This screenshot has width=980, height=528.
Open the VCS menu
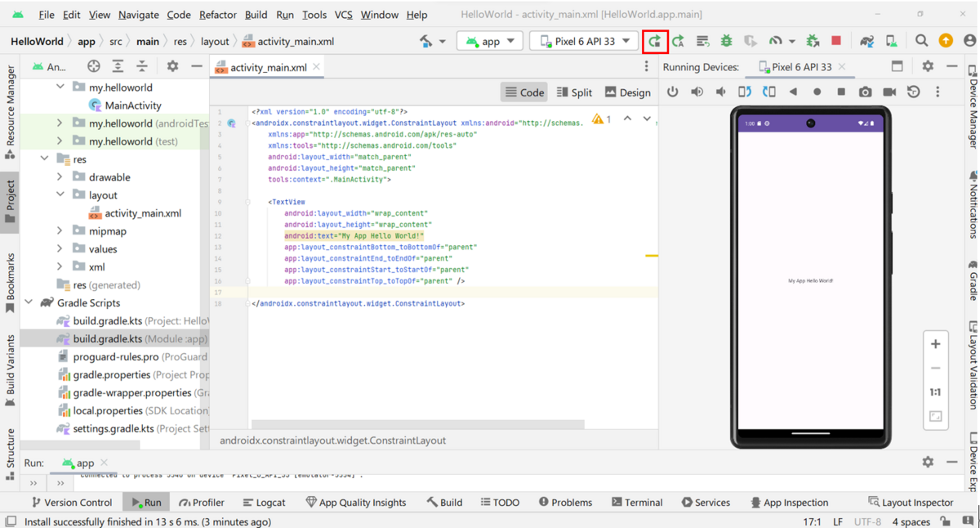point(344,15)
